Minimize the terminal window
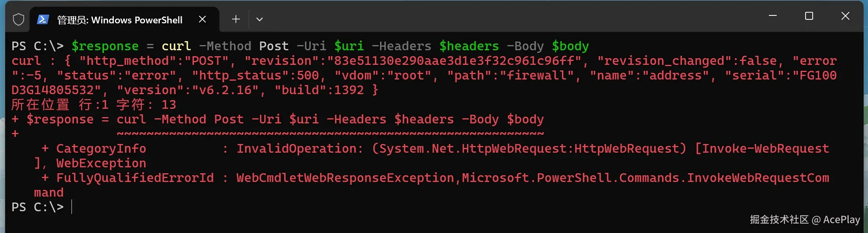Screen dimensions: 868x233 coord(773,16)
